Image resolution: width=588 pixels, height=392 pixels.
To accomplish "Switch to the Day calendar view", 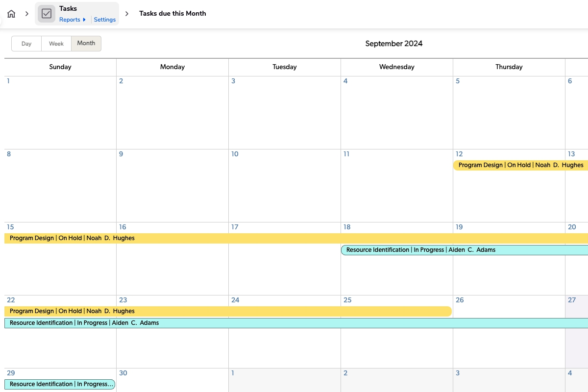I will (26, 44).
